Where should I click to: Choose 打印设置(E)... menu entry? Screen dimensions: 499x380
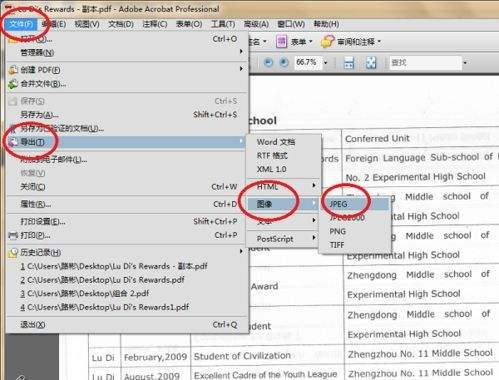click(127, 222)
